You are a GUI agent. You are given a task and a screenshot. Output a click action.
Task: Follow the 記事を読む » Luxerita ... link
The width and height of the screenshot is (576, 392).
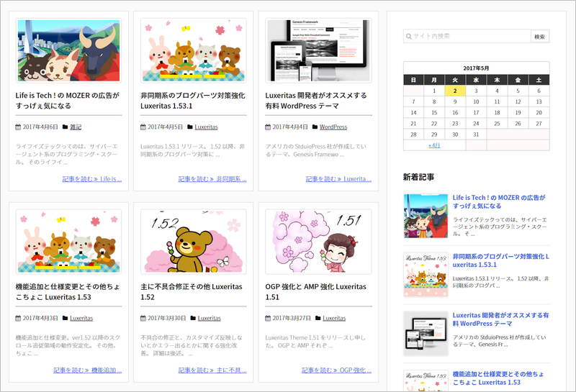[x=338, y=179]
